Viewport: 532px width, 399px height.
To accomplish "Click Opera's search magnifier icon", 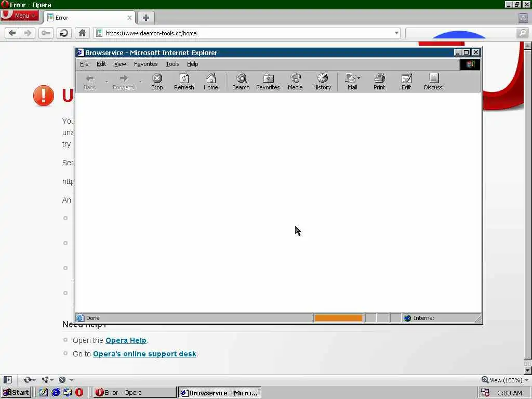I will point(522,33).
